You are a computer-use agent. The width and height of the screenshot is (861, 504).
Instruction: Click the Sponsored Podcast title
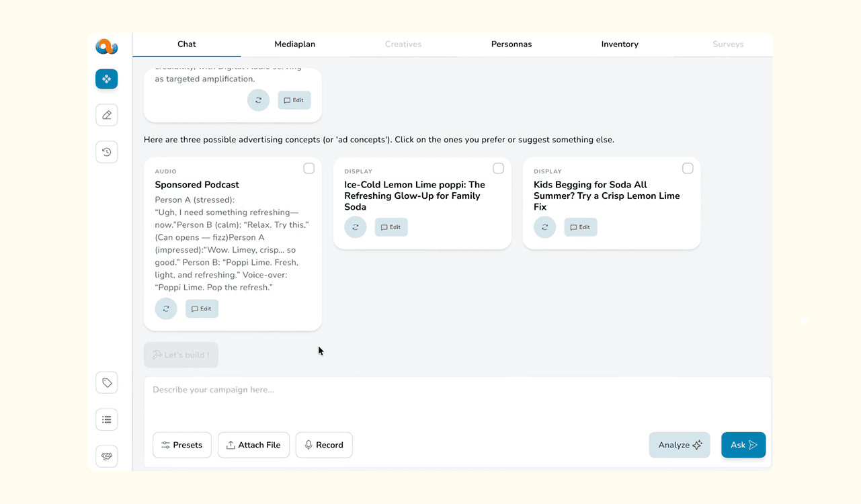[197, 185]
